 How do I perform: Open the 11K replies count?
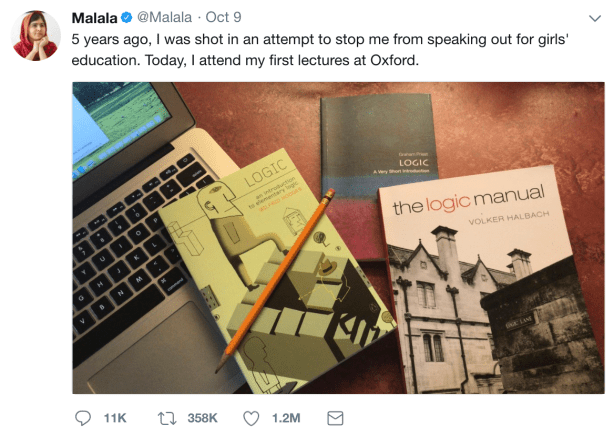(x=115, y=417)
